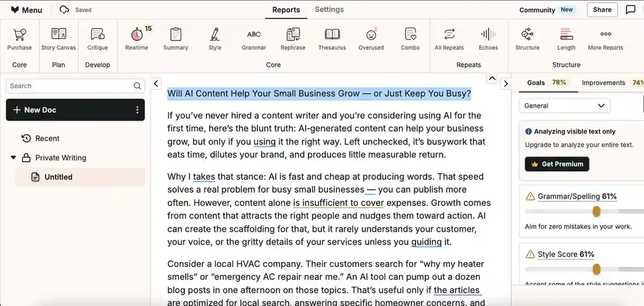Click the highlighted document title

(319, 93)
